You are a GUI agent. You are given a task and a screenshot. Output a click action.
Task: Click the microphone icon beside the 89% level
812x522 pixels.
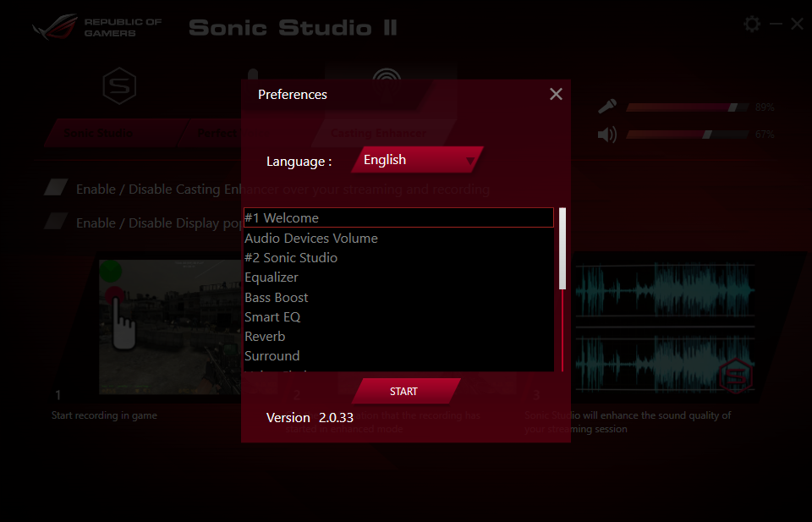607,106
